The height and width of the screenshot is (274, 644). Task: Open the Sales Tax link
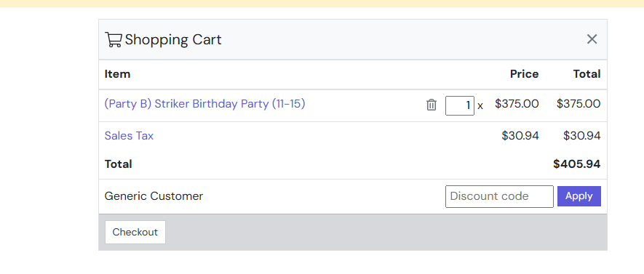tap(129, 136)
